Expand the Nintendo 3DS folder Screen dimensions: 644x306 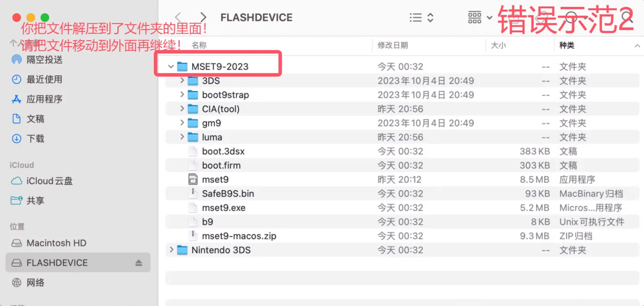[171, 250]
